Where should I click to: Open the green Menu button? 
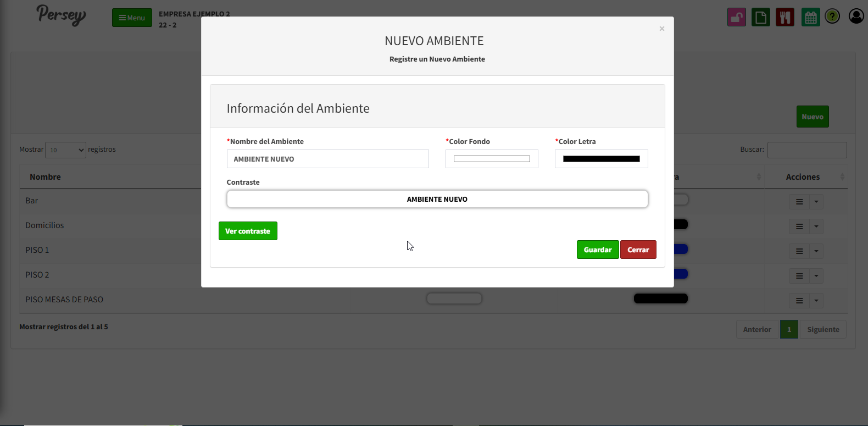tap(132, 18)
